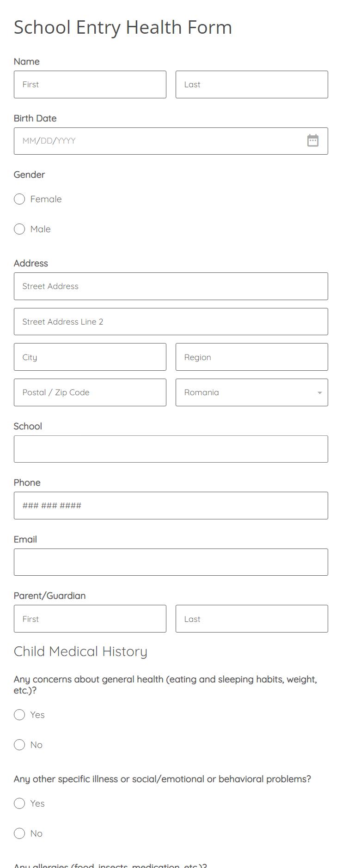Click the City input field
This screenshot has width=342, height=868.
pos(90,357)
